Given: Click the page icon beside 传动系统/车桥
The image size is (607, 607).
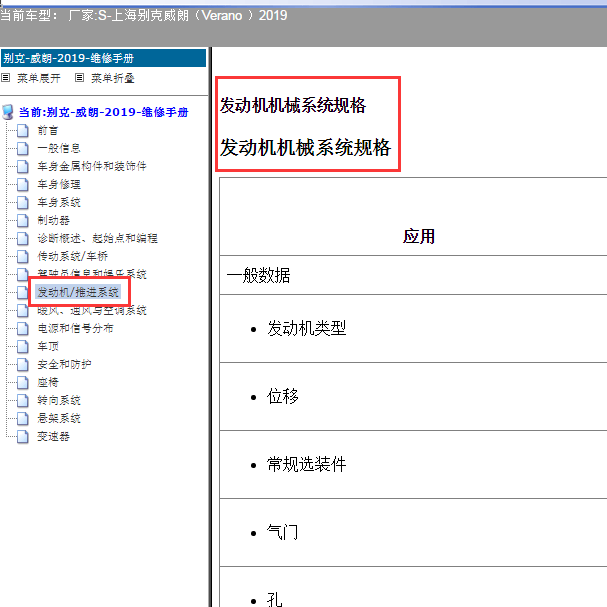Looking at the screenshot, I should click(x=22, y=256).
